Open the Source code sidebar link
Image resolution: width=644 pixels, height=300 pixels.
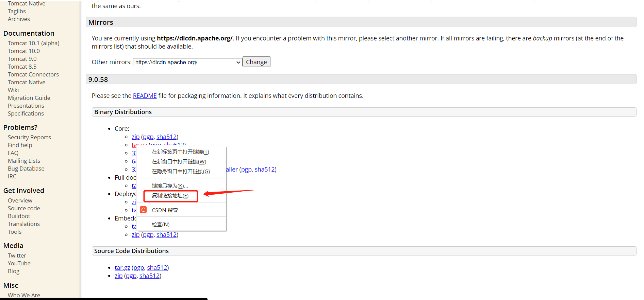pos(24,208)
